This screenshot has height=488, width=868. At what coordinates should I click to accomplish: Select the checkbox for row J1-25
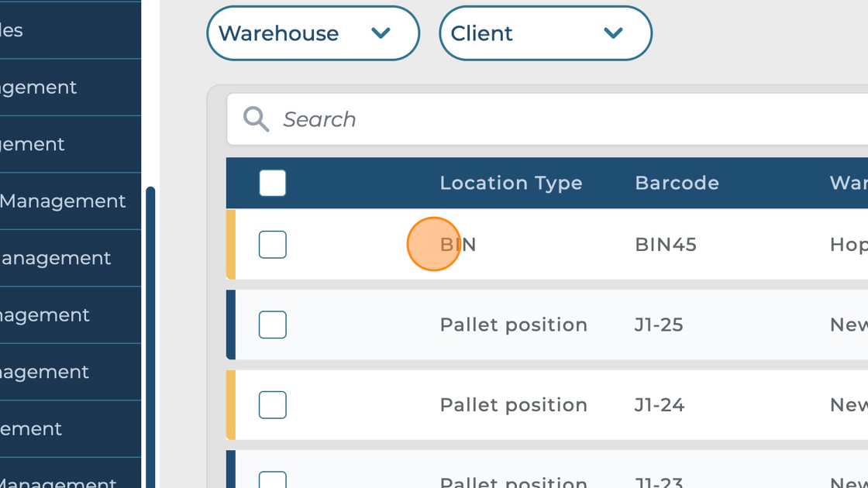273,325
